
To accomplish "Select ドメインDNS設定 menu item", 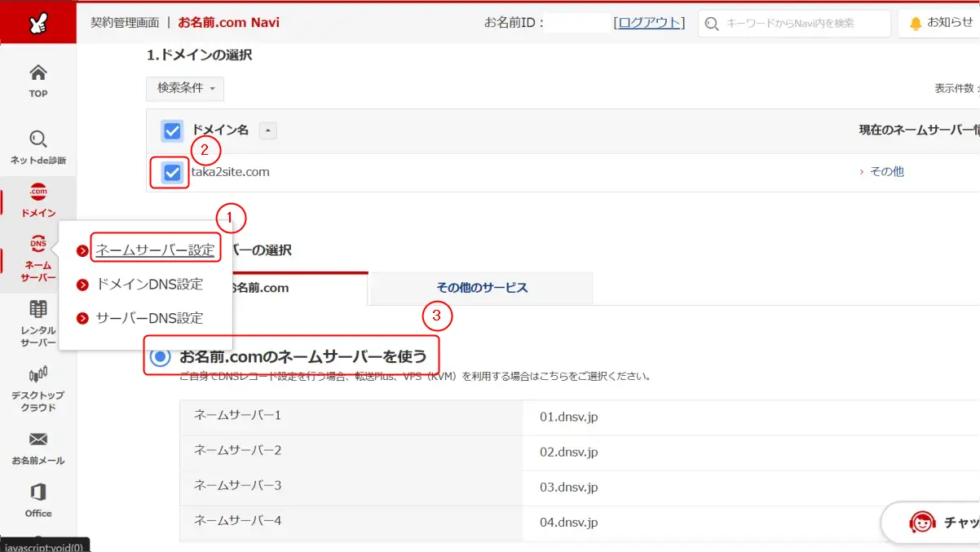I will pyautogui.click(x=149, y=285).
